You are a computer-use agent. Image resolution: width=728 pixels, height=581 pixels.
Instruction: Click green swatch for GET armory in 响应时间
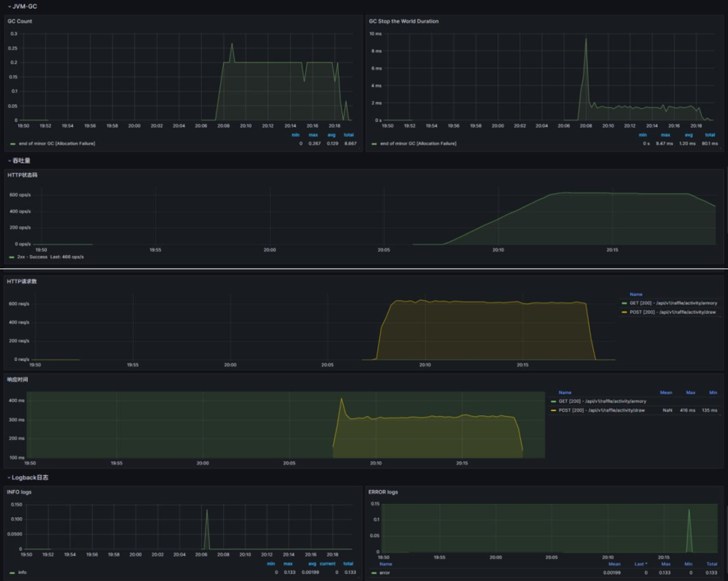tap(553, 401)
